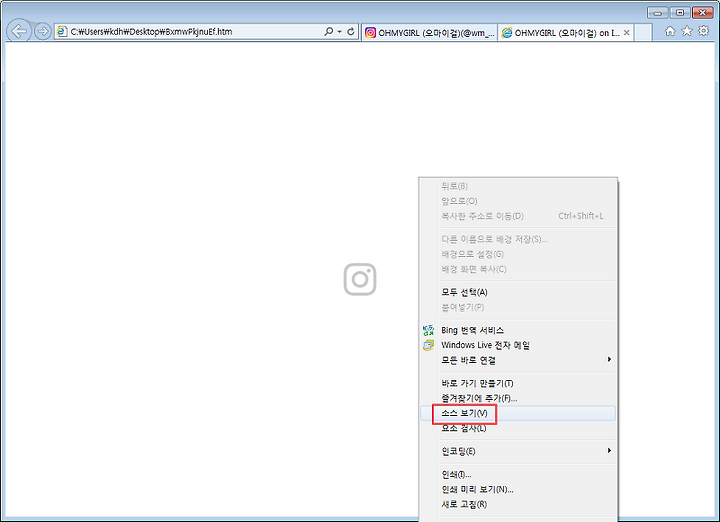Click the browser Forward arrow button
This screenshot has width=720, height=522.
43,31
